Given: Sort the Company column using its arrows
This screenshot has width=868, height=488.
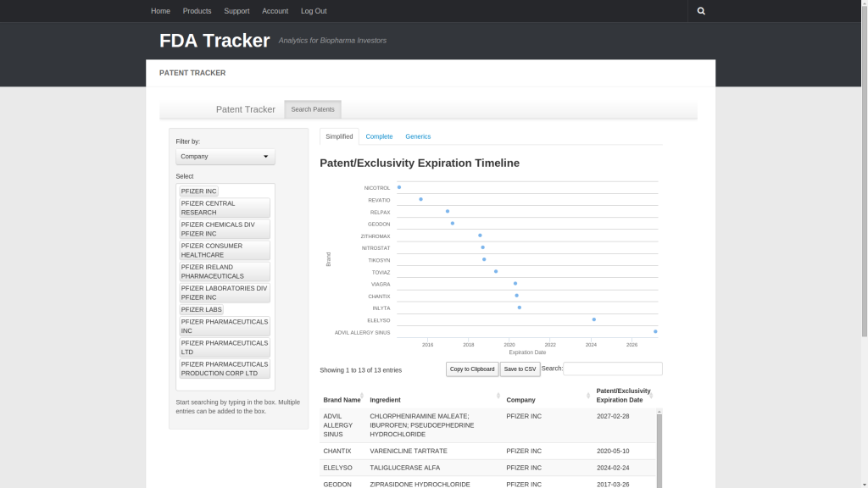Looking at the screenshot, I should 588,396.
